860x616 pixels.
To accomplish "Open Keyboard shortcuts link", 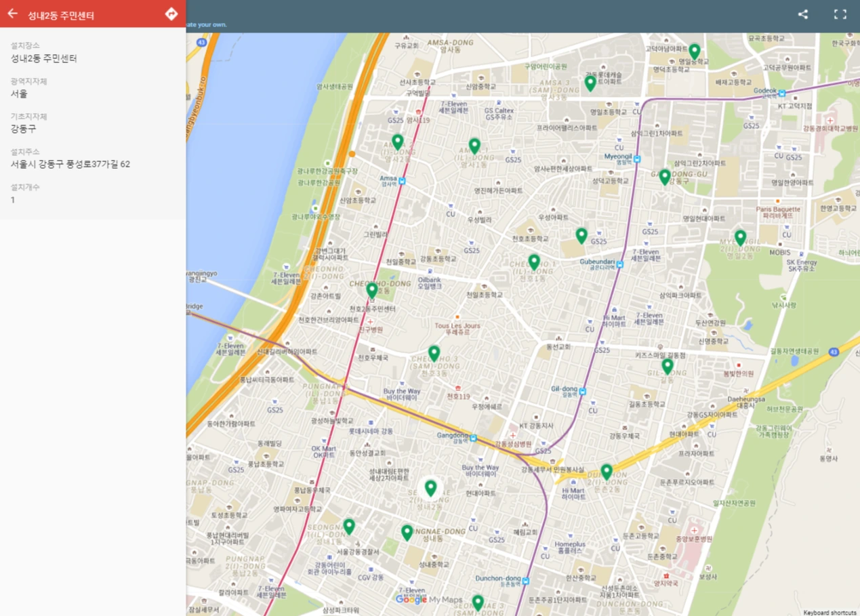I will click(x=830, y=613).
